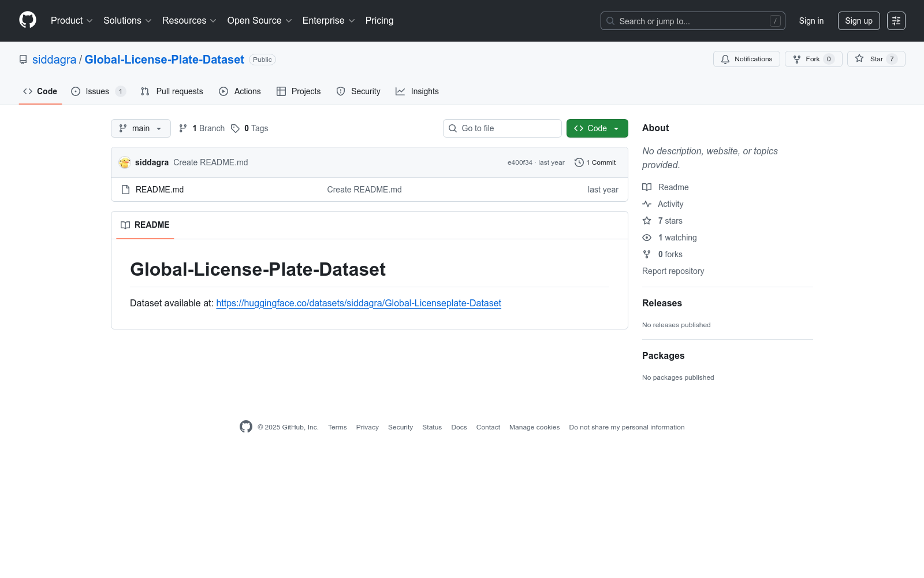Click the branch icon next to 1 Branch
This screenshot has height=578, width=924.
pyautogui.click(x=183, y=128)
